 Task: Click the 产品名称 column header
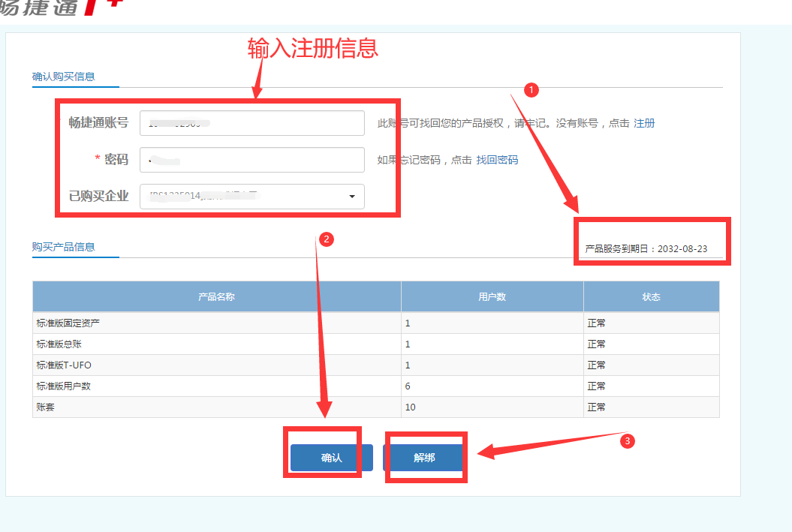217,297
